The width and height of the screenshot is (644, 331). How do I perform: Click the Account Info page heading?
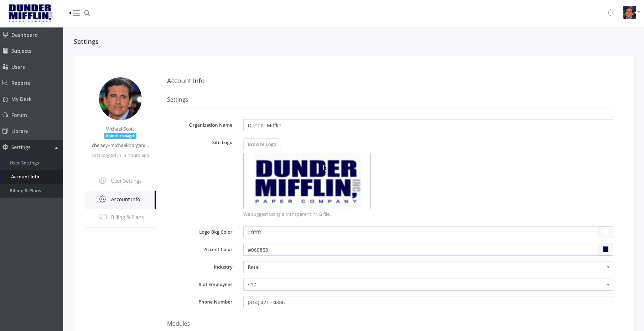coord(186,81)
